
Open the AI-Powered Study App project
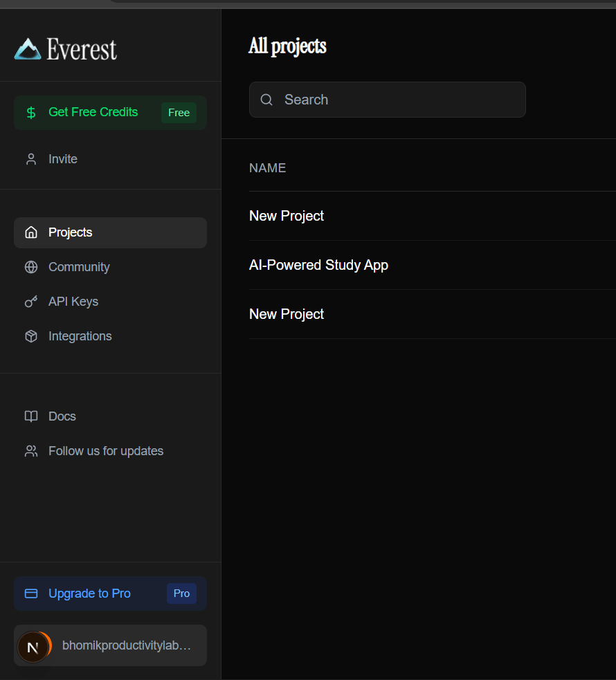[318, 265]
